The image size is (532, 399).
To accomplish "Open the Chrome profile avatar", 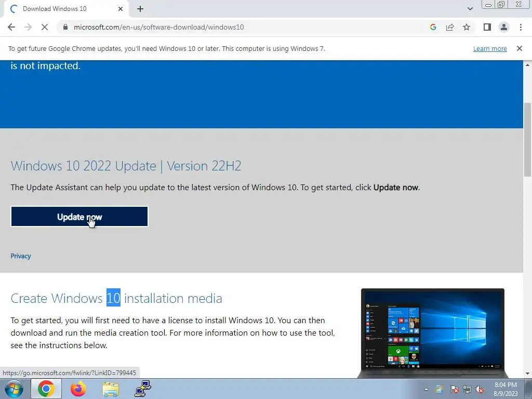I will click(504, 27).
